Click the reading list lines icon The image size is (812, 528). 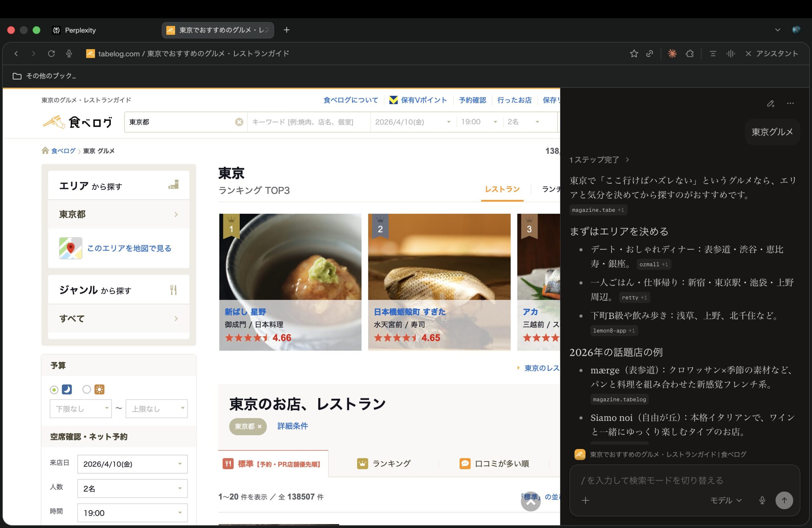(713, 54)
